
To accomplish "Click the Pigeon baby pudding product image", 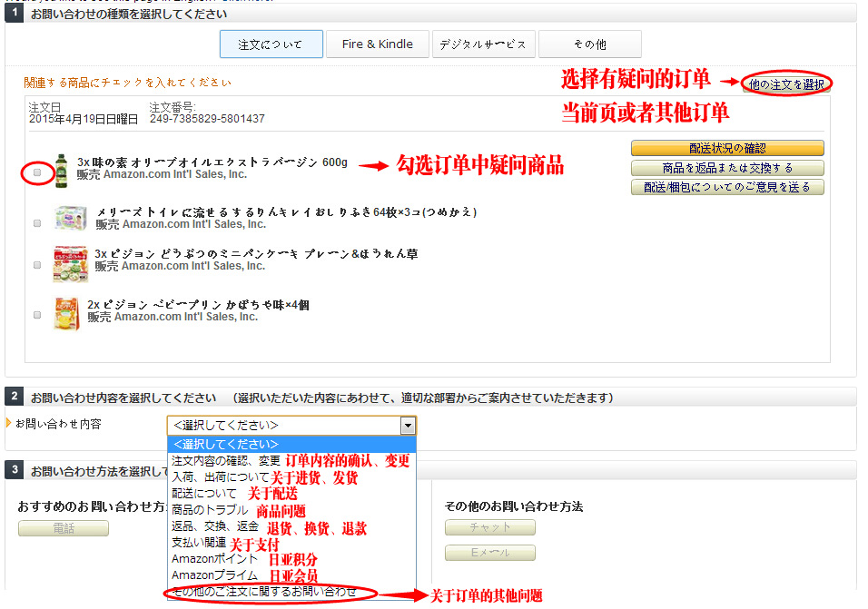I will pyautogui.click(x=65, y=313).
